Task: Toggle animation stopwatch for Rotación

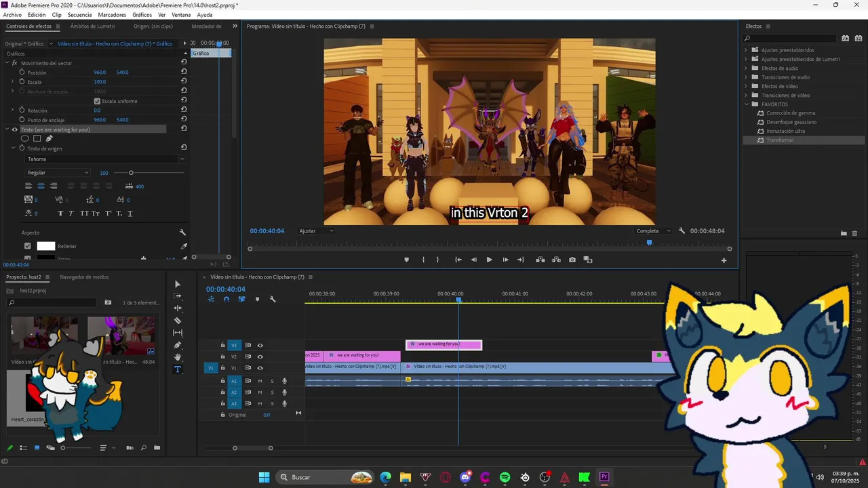Action: tap(22, 110)
